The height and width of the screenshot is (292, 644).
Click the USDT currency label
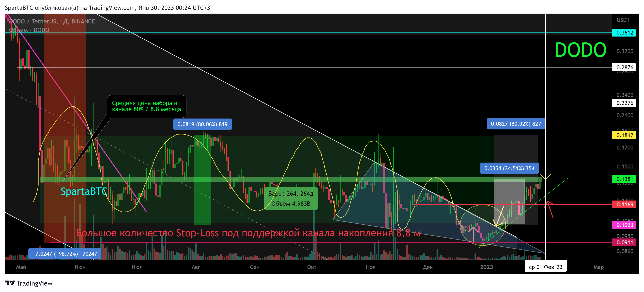[x=623, y=20]
